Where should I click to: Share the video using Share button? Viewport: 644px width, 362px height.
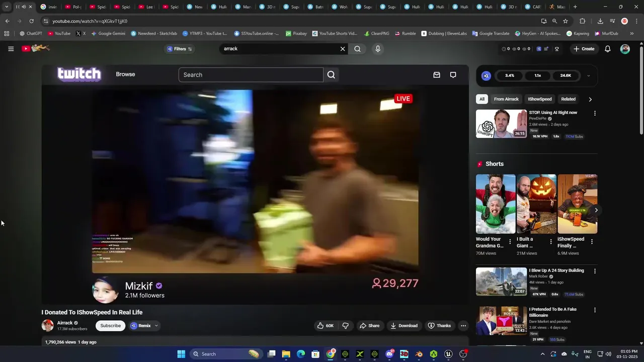[369, 326]
